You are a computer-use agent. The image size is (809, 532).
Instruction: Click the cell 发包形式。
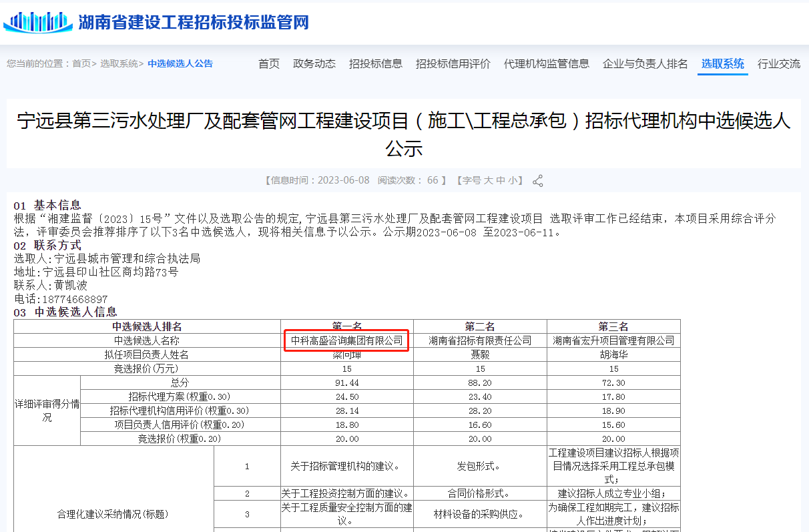click(480, 466)
